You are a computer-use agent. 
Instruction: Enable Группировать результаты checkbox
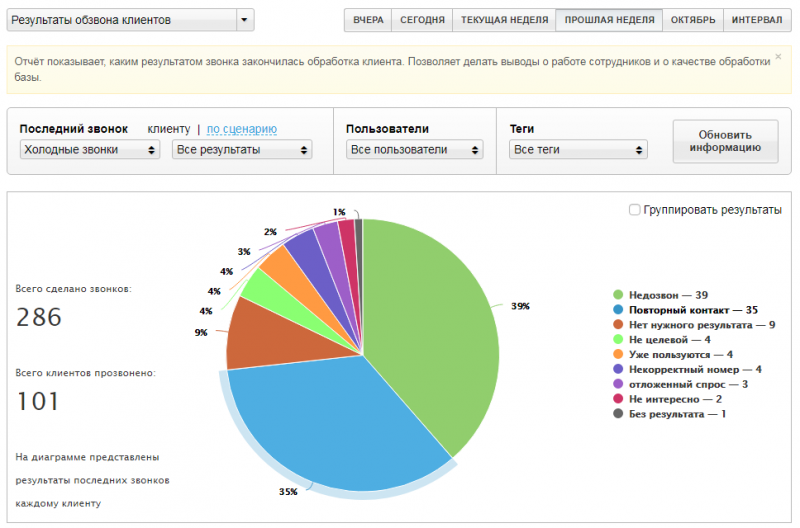[634, 210]
